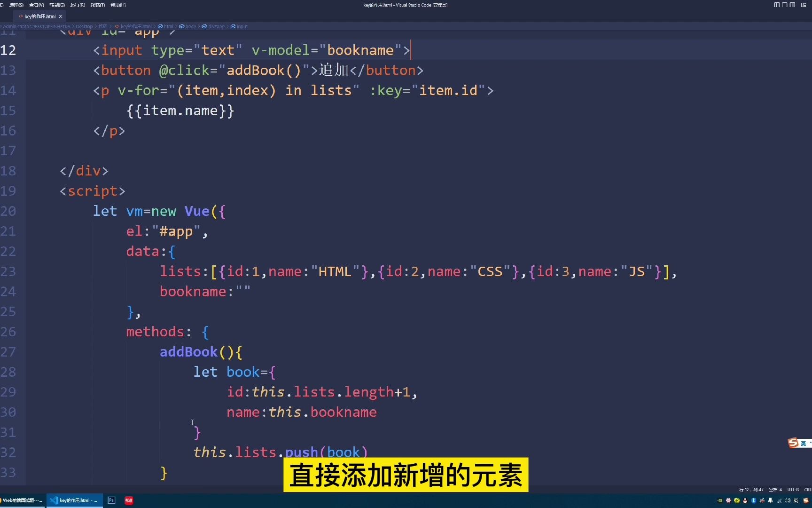
Task: Click the Vue constructor keyword
Action: [197, 211]
